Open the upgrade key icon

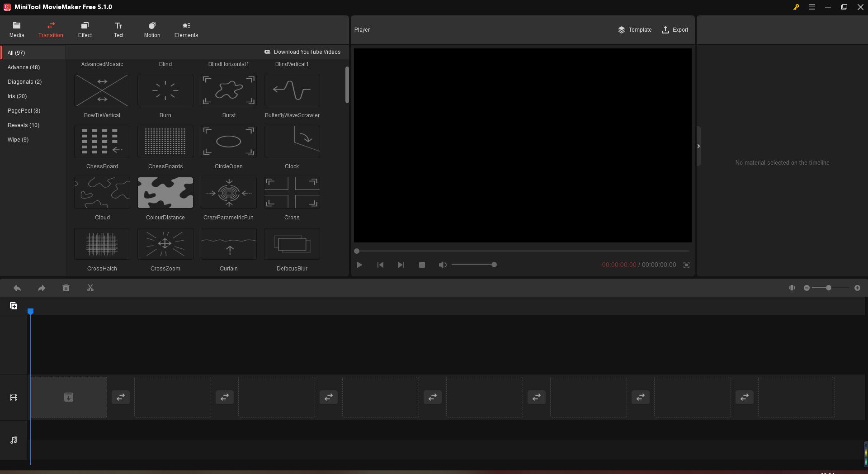[796, 7]
